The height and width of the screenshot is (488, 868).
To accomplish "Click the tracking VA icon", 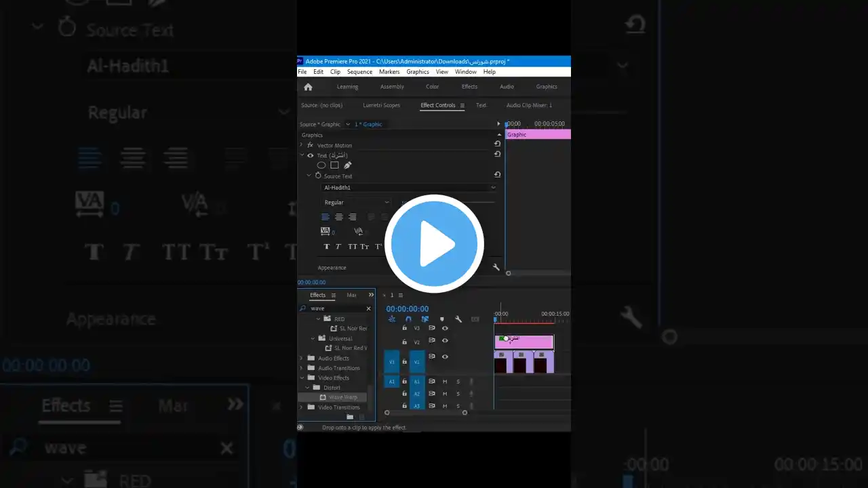I will coord(325,231).
